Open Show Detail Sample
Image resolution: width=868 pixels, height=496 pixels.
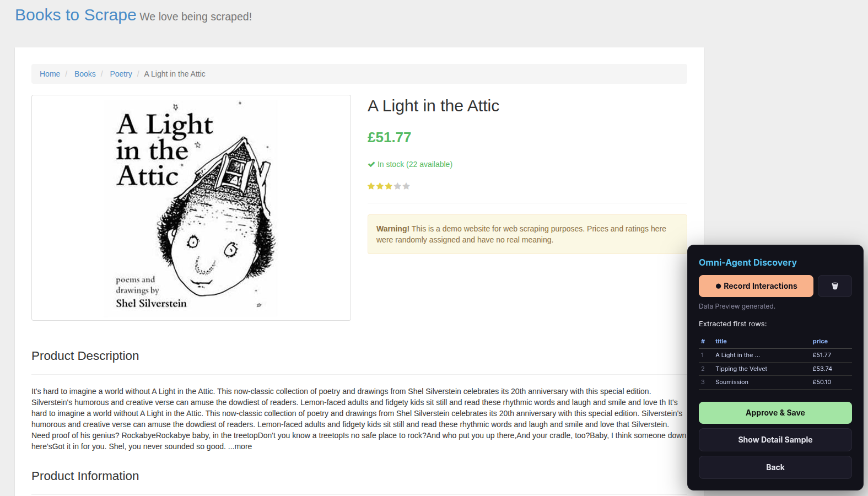(775, 440)
